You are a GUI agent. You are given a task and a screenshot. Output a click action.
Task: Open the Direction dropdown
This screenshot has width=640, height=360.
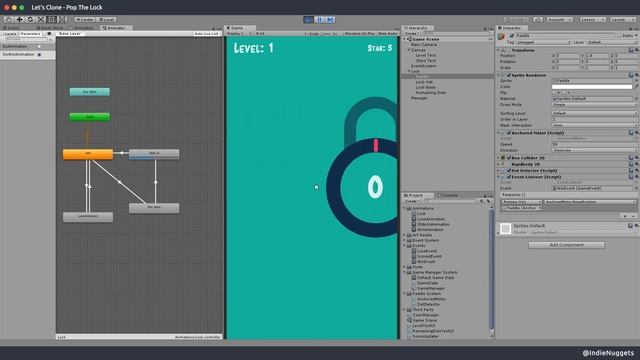click(594, 150)
